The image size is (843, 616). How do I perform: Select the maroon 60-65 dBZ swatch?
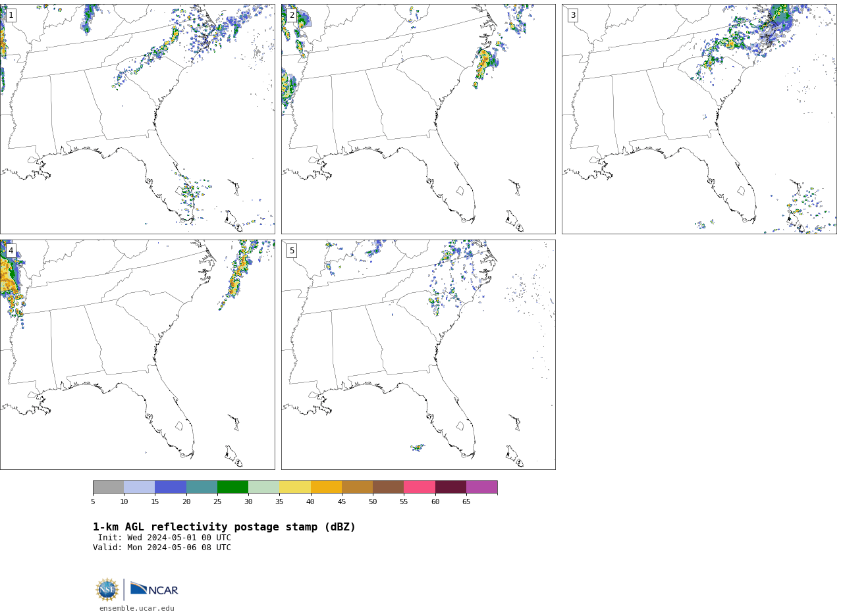[x=450, y=487]
